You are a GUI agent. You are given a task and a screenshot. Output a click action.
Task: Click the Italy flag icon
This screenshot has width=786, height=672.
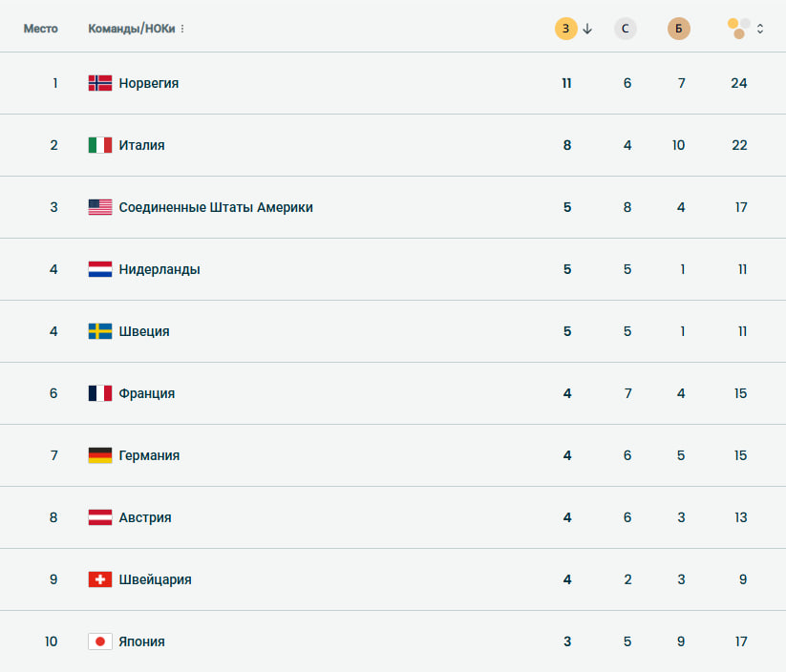tap(99, 145)
